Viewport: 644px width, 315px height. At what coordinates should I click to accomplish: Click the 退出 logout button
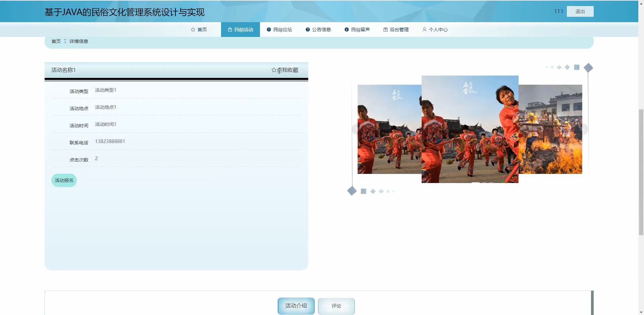tap(580, 11)
